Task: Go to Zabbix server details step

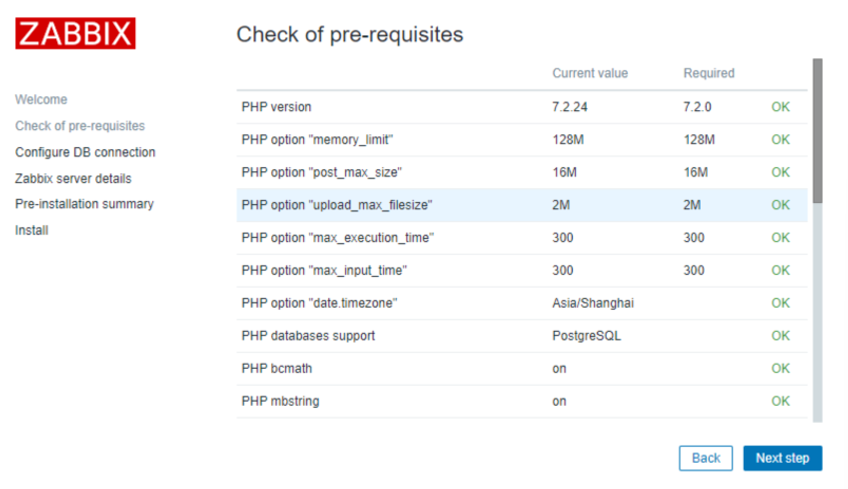Action: click(73, 178)
